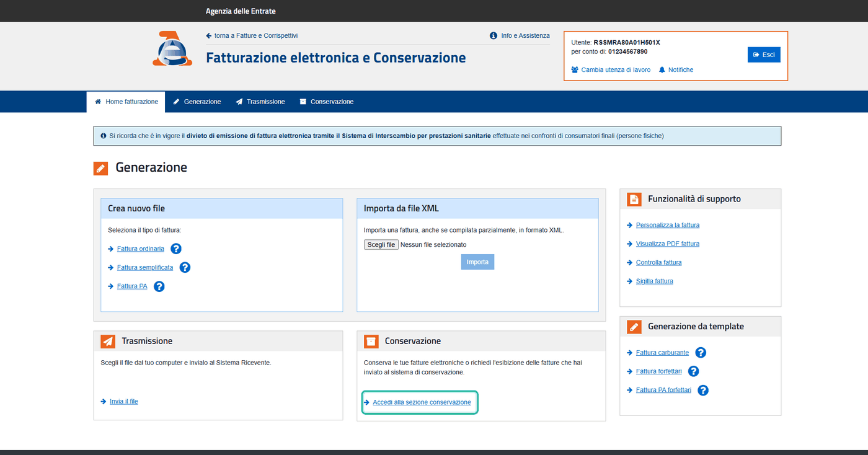Open the Home fatturazione tab
The width and height of the screenshot is (868, 455).
coord(126,102)
